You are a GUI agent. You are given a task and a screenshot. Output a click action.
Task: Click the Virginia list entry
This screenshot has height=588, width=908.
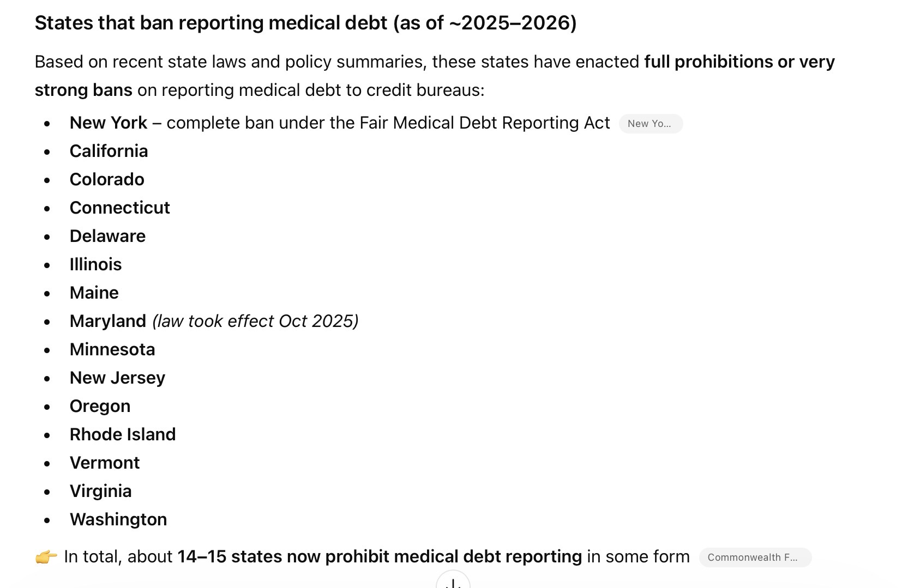100,491
